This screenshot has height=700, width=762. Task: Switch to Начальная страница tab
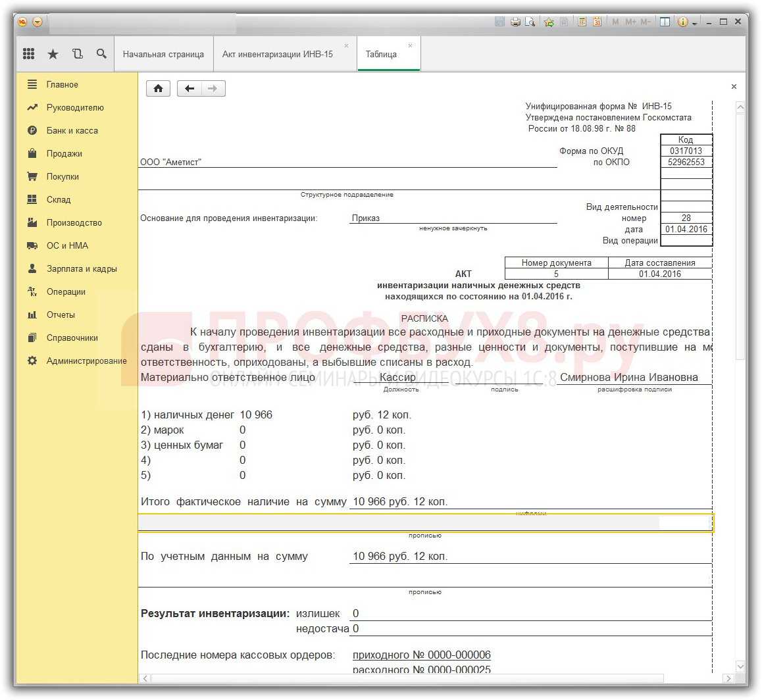[x=163, y=55]
